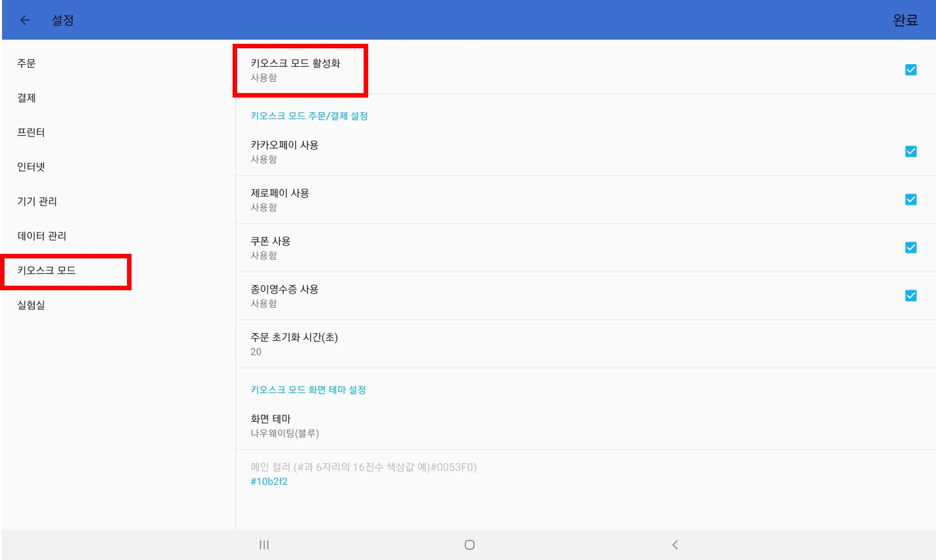Click the 쿠폰 사용 label
The height and width of the screenshot is (560, 936).
tap(270, 241)
